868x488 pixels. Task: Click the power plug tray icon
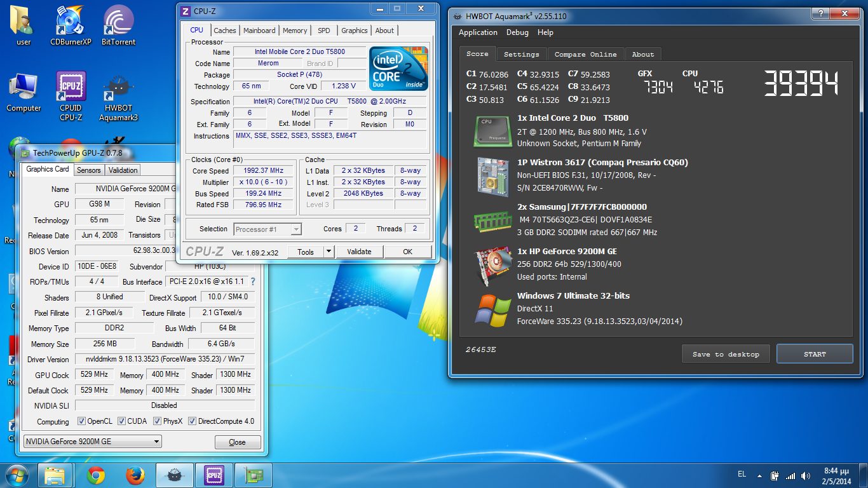tap(775, 475)
